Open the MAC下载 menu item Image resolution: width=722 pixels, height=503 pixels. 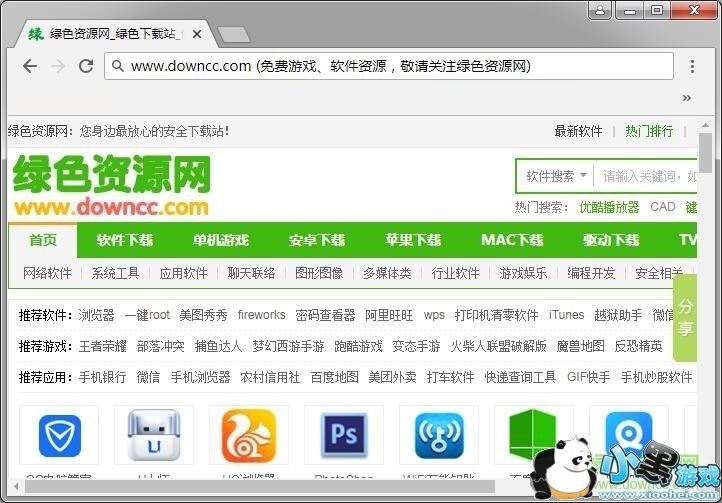point(512,240)
